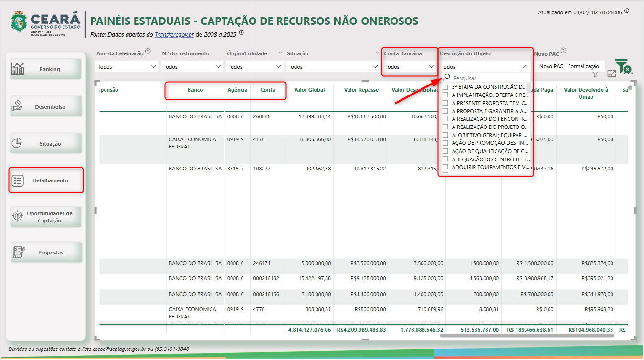644x360 pixels.
Task: Open focus mode for the table visual
Action: pos(612,74)
